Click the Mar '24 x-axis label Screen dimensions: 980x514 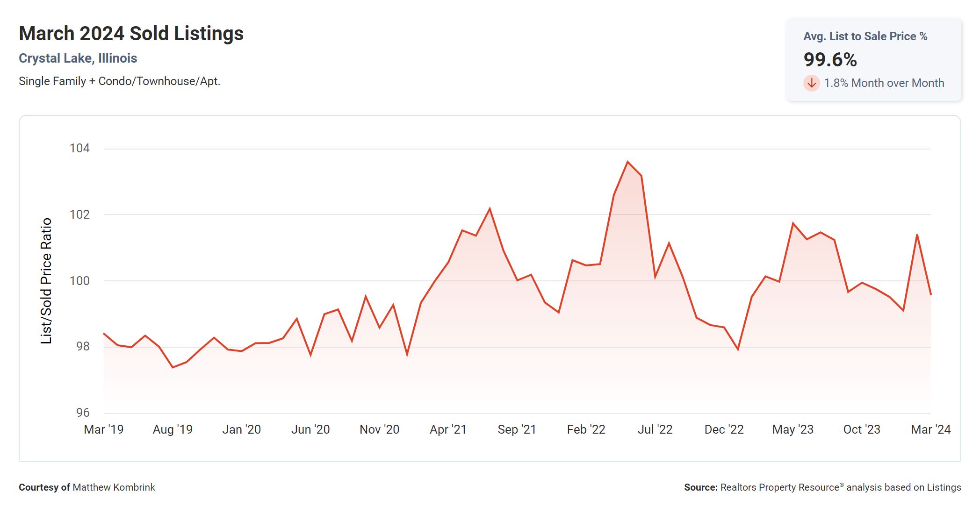pyautogui.click(x=930, y=429)
